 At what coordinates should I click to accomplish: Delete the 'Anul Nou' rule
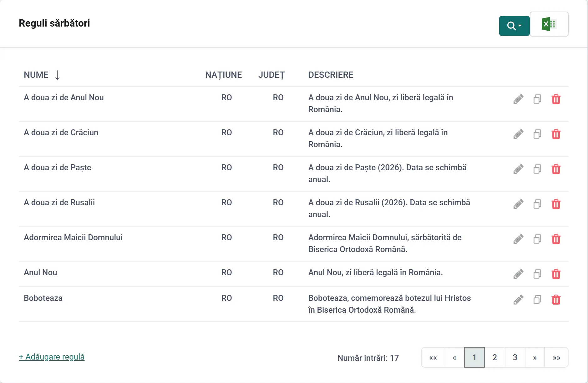point(556,274)
